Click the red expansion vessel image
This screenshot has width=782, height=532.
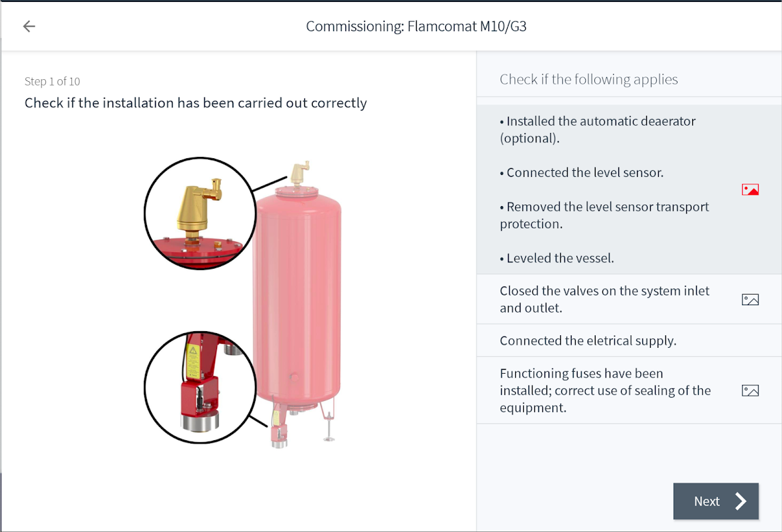click(297, 293)
